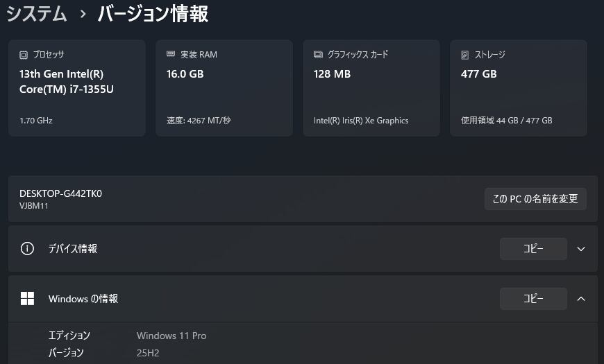
Task: Select the 速度: 4267 MT/秒 text
Action: point(199,121)
